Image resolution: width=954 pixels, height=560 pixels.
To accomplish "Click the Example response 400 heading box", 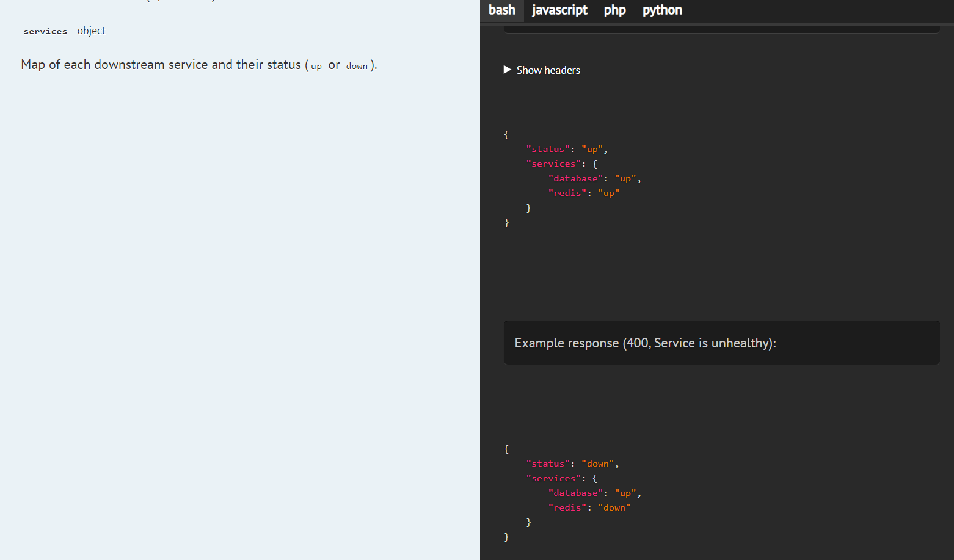I will [721, 343].
